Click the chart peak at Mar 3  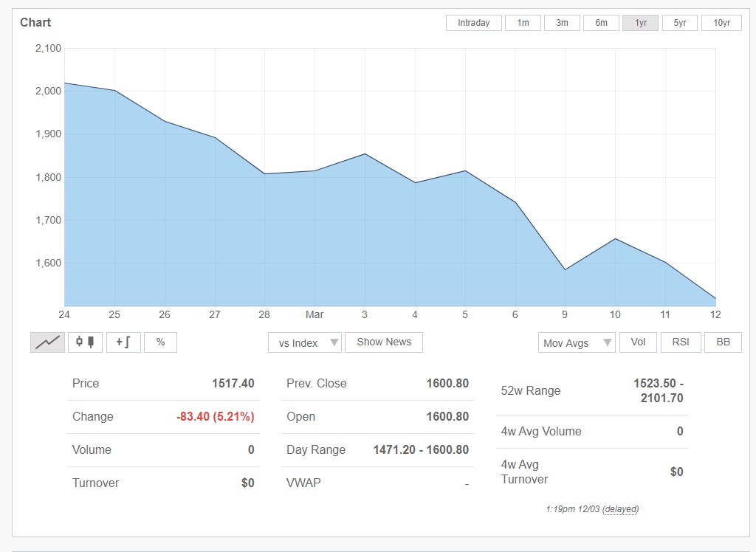click(x=365, y=153)
